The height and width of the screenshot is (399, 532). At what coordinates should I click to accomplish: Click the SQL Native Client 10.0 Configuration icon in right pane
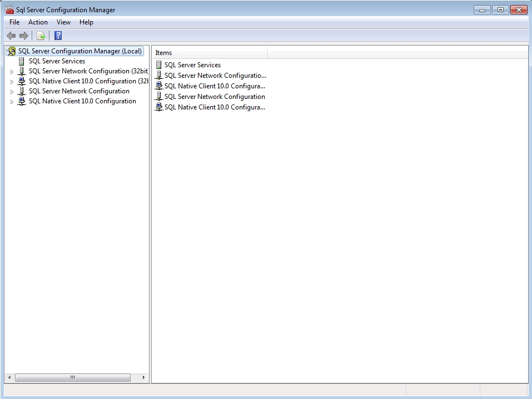tap(159, 107)
